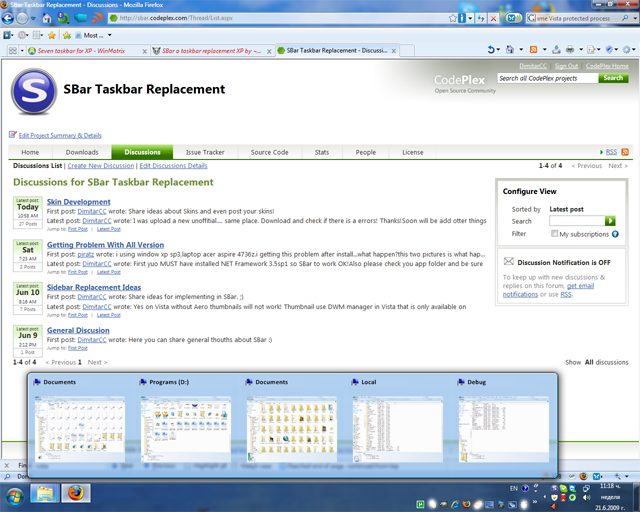The width and height of the screenshot is (640, 512).
Task: Click the Home icon in navigation toolbar
Action: click(x=47, y=18)
